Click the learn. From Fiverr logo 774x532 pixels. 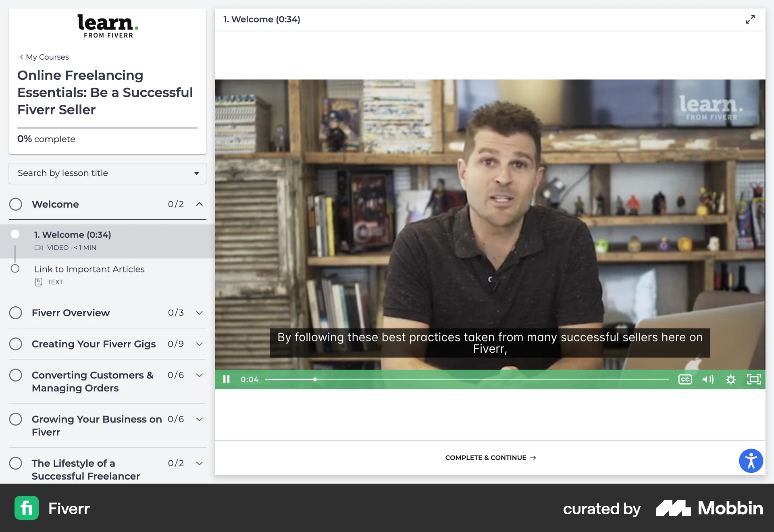click(107, 25)
